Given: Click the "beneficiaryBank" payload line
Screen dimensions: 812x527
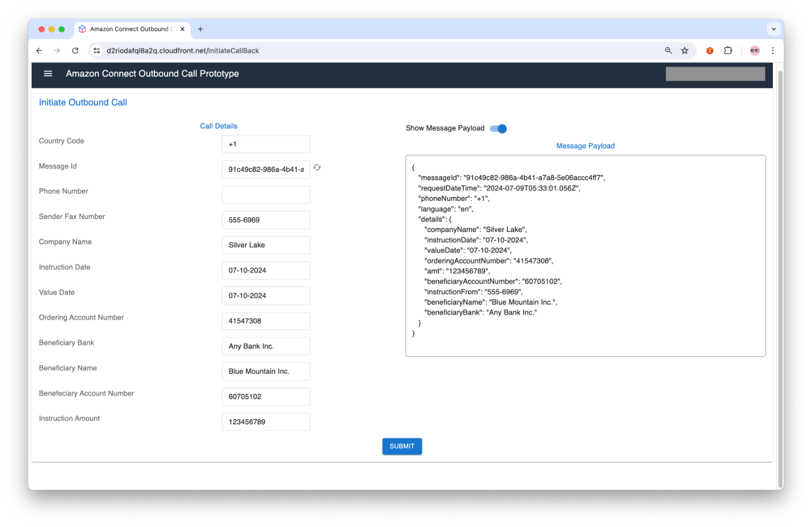Looking at the screenshot, I should [x=481, y=313].
